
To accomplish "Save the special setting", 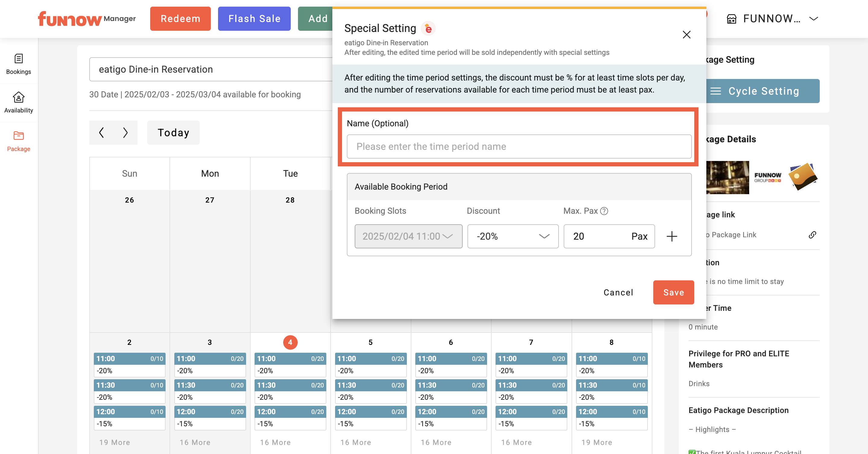I will point(673,292).
